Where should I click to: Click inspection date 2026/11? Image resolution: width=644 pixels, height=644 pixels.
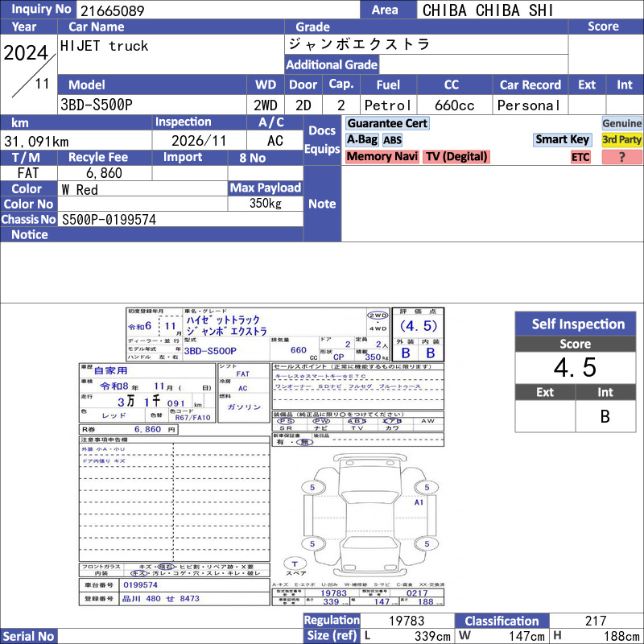(199, 141)
